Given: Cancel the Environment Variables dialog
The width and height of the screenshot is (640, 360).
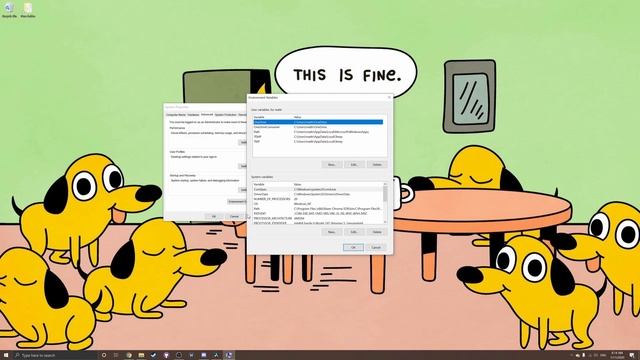Looking at the screenshot, I should pyautogui.click(x=376, y=247).
